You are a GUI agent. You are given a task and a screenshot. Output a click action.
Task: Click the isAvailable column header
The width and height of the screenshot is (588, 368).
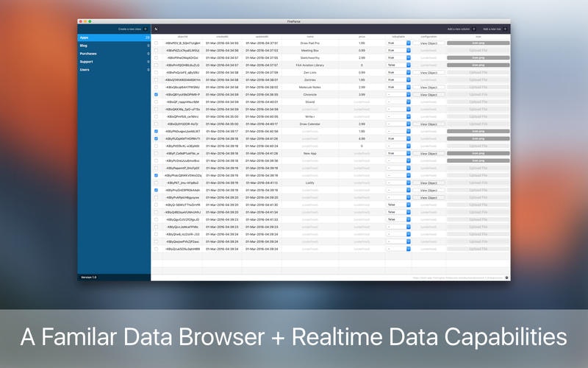(x=398, y=37)
